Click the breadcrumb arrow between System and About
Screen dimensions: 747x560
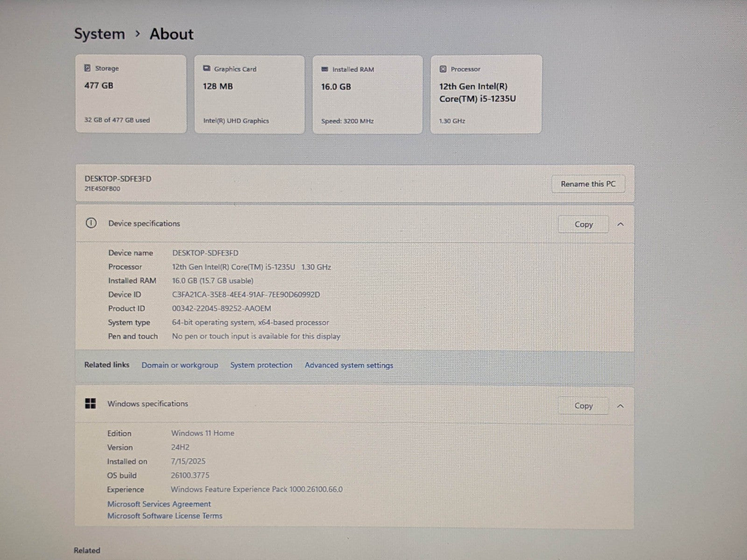[137, 34]
